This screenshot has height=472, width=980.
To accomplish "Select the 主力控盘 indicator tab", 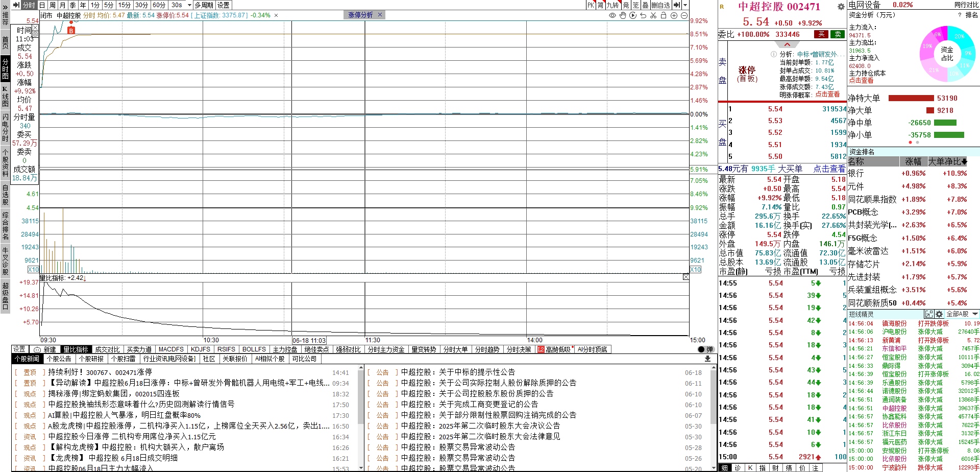I will [x=285, y=349].
